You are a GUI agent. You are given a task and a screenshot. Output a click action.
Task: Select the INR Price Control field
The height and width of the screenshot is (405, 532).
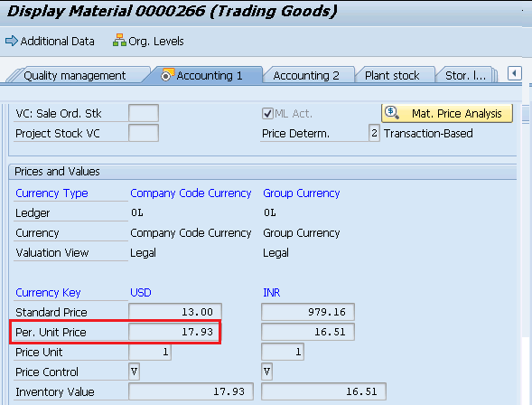[266, 372]
